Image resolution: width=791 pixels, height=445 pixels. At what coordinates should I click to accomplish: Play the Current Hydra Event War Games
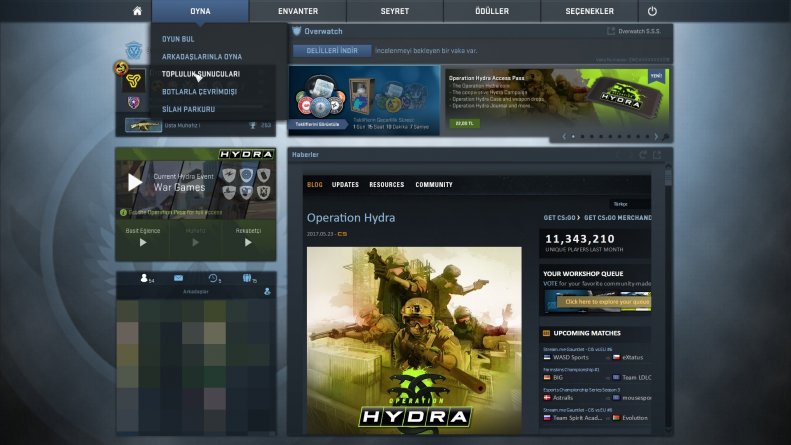[135, 182]
